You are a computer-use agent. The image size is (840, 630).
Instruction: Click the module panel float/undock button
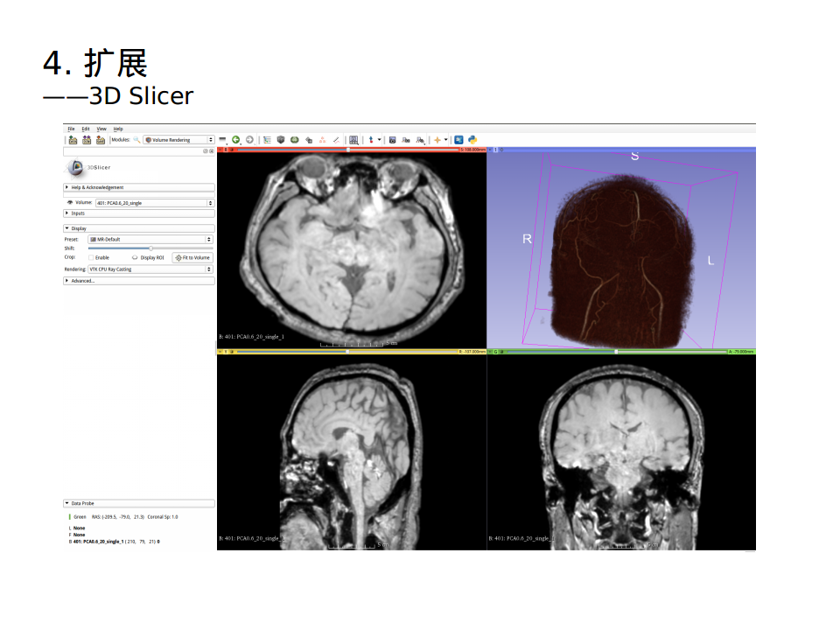point(205,151)
